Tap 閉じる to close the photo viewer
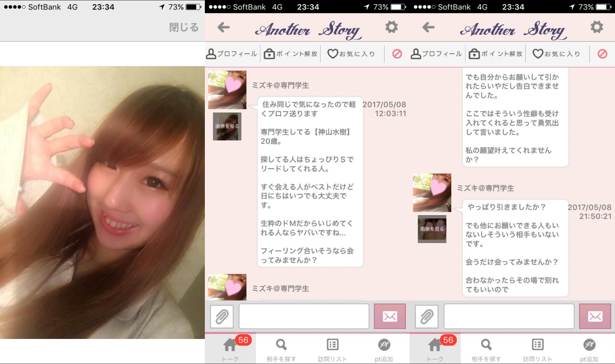This screenshot has height=364, width=615. coord(184,27)
